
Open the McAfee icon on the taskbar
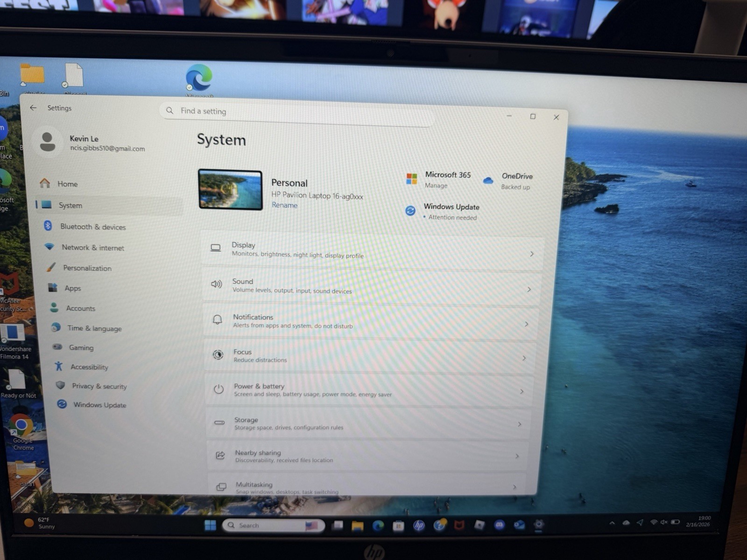459,525
